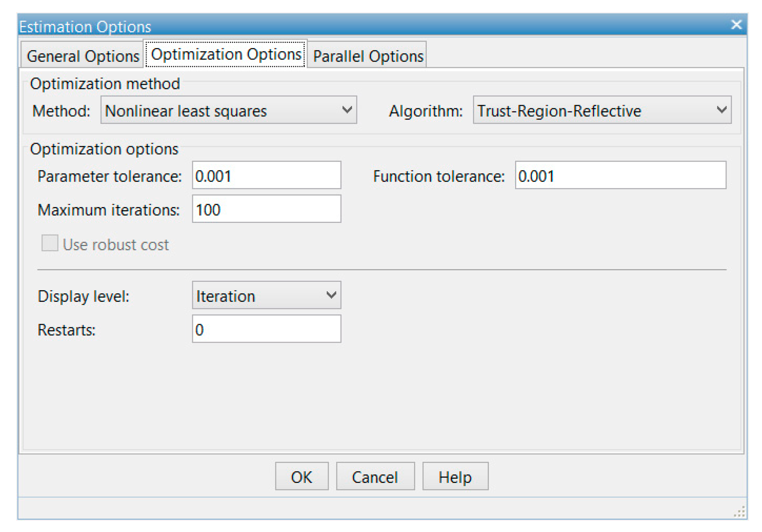The height and width of the screenshot is (532, 762).
Task: Open Help for estimation options
Action: tap(455, 477)
